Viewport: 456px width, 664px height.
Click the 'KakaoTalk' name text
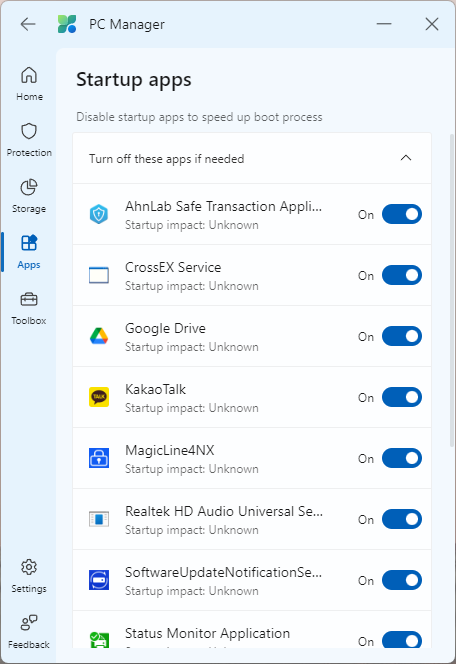(x=155, y=389)
